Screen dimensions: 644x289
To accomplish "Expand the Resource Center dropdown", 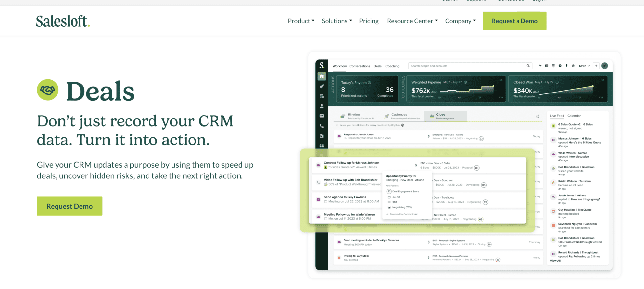I will 412,21.
